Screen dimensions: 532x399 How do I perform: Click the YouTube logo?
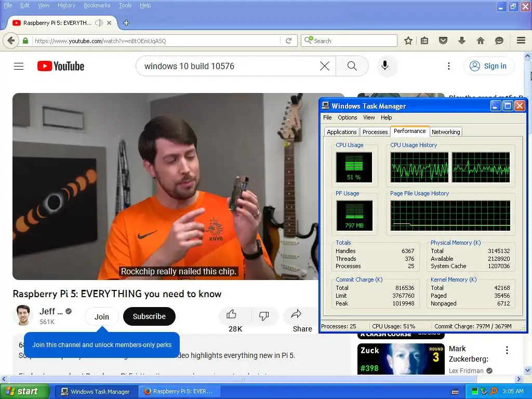(x=61, y=66)
